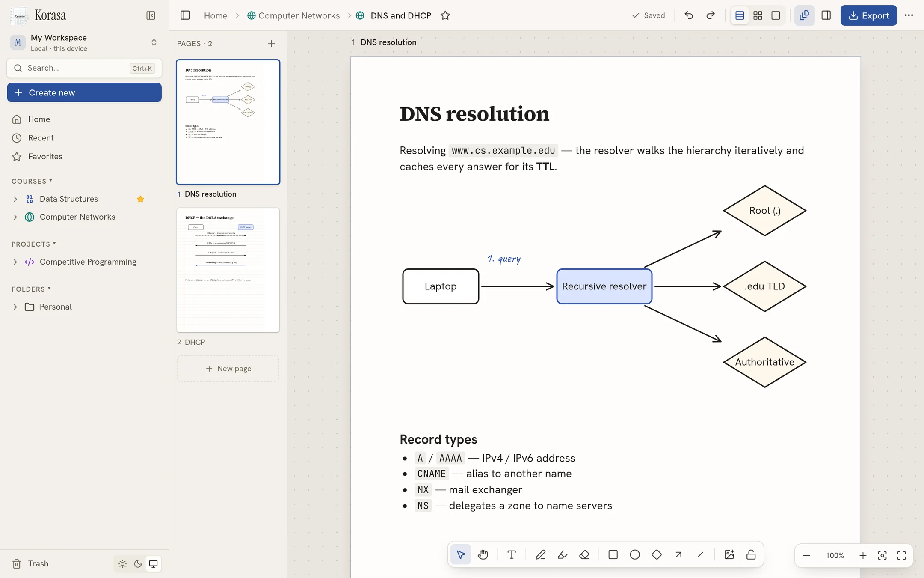The width and height of the screenshot is (924, 578).
Task: Toggle the right side panel
Action: (826, 15)
